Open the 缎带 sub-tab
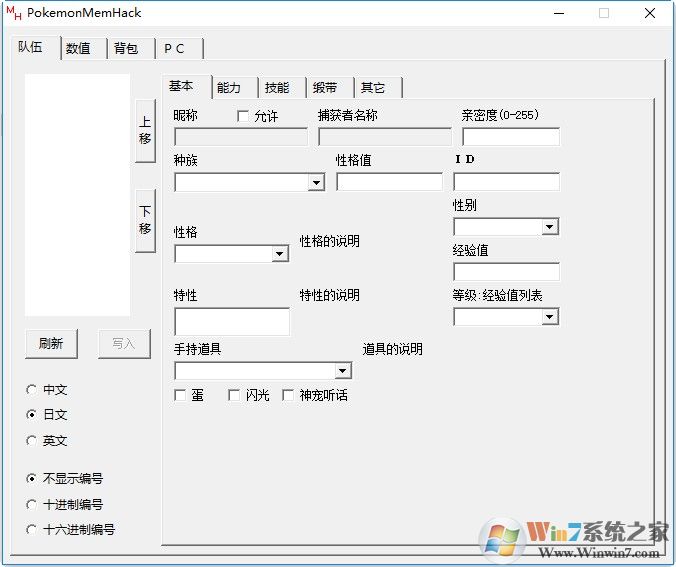This screenshot has width=676, height=567. tap(330, 88)
